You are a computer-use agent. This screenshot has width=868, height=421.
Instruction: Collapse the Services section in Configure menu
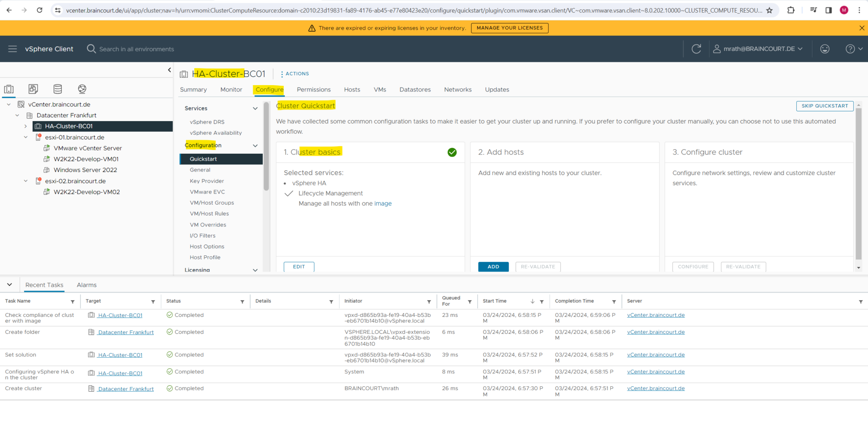click(x=255, y=108)
